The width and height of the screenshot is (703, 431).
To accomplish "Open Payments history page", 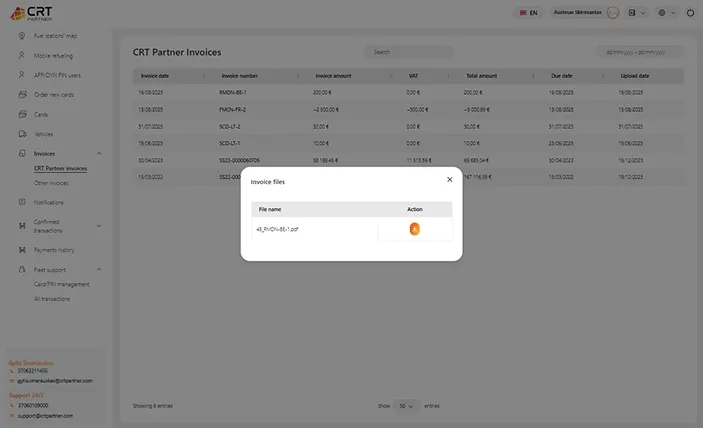I will 54,250.
